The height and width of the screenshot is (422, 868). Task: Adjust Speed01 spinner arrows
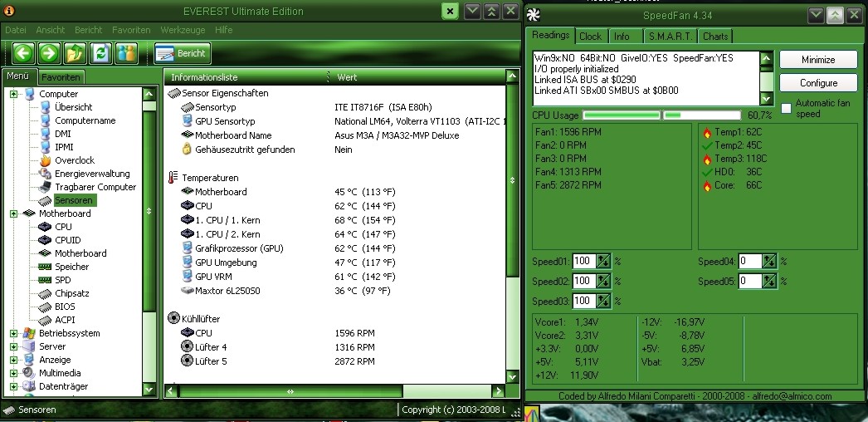(603, 262)
